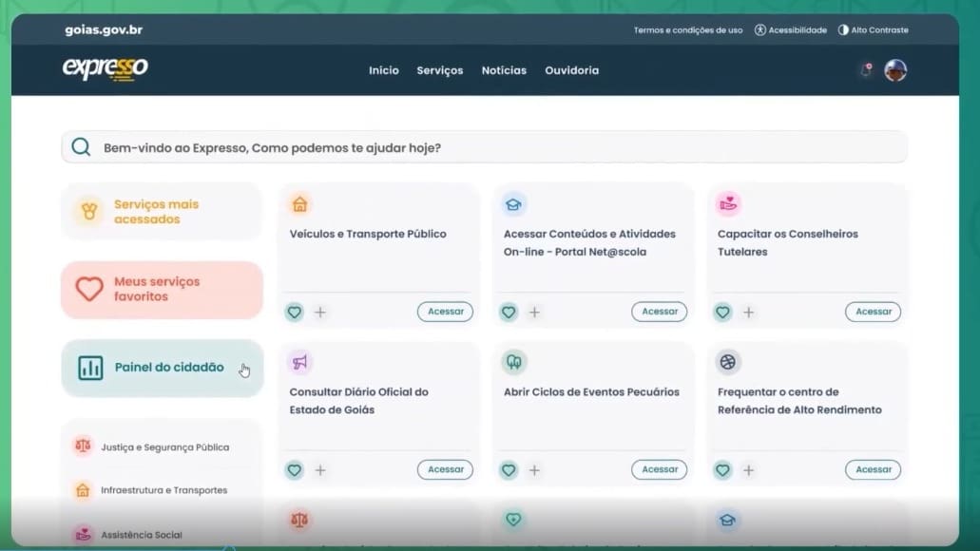Viewport: 980px width, 551px height.
Task: Go to the Ouvidoria menu item
Action: 571,70
